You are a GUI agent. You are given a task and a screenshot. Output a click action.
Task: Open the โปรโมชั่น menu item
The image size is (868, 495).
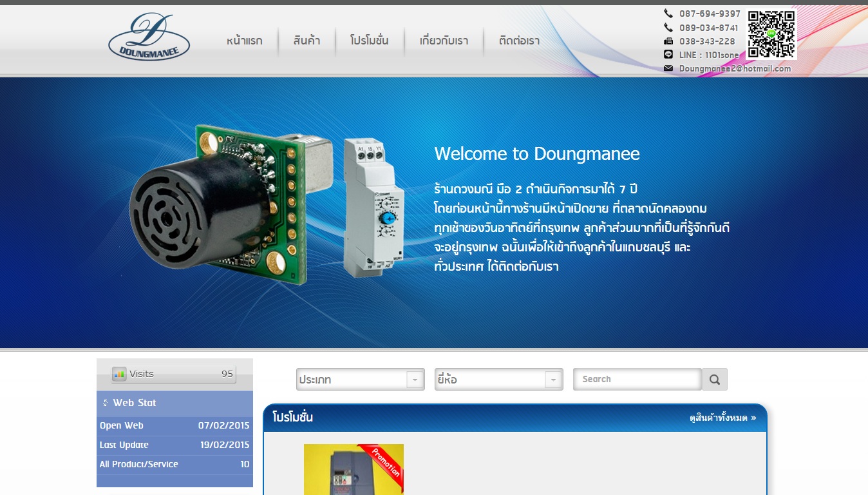click(x=370, y=41)
